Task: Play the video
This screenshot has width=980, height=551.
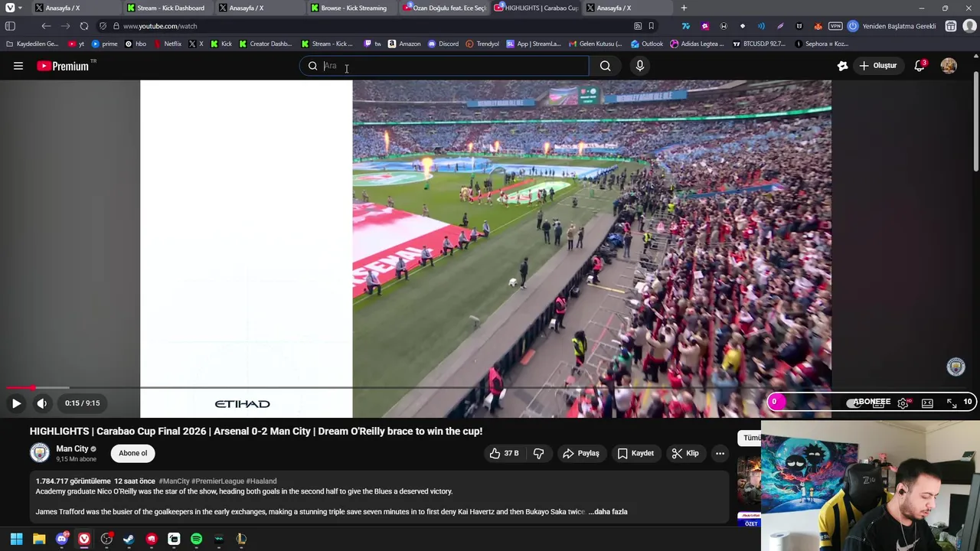Action: click(16, 403)
